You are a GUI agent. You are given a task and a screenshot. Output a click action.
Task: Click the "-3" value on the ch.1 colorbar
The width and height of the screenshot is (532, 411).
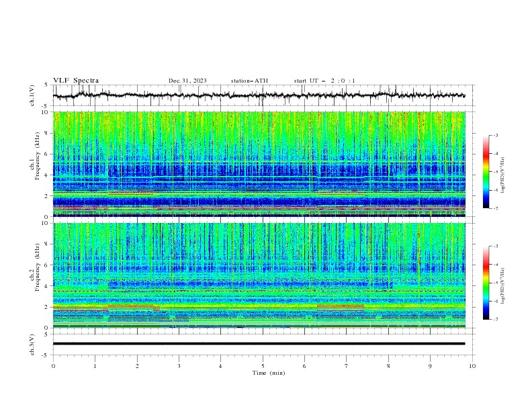tap(495, 135)
